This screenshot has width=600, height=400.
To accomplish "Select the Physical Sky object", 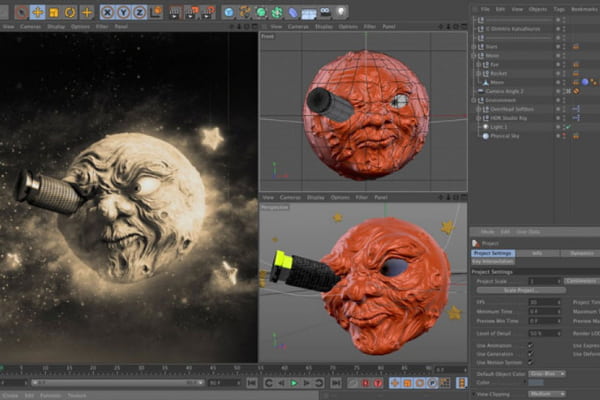I will pyautogui.click(x=505, y=136).
